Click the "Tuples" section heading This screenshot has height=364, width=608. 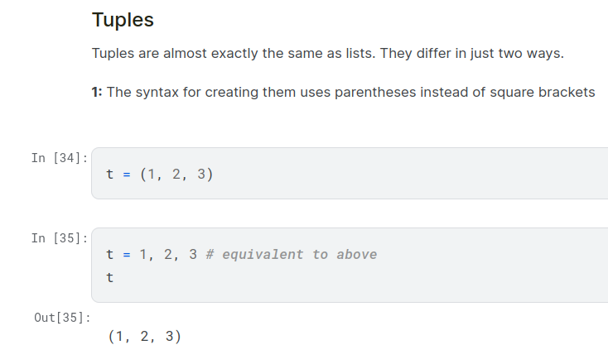point(123,20)
